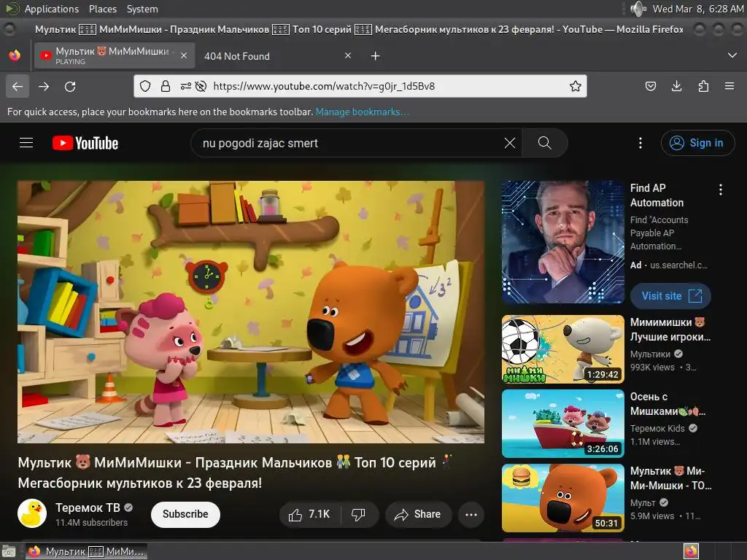
Task: Open the Find AP Automation ad thumbnail
Action: [x=562, y=242]
